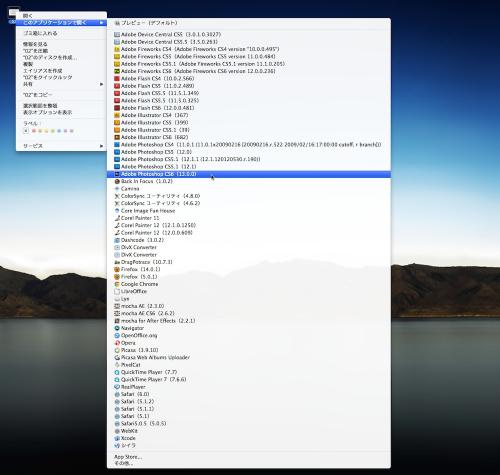Open App Store... at menu bottom
This screenshot has width=500, height=475.
click(x=249, y=457)
